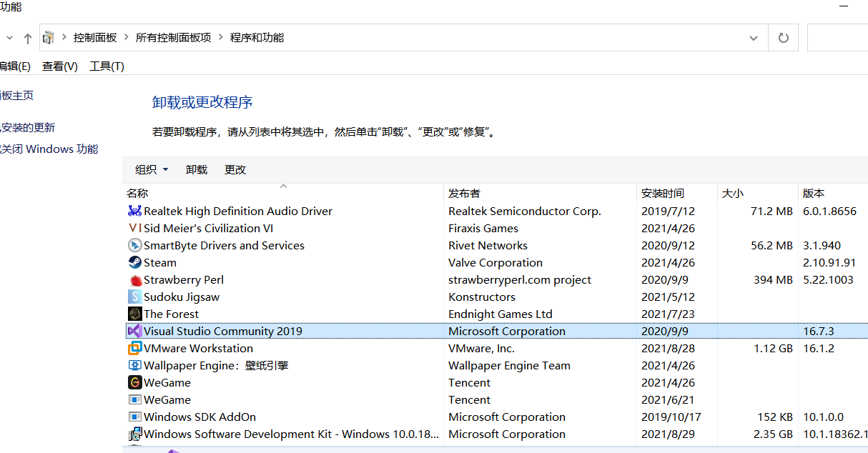Click the refresh icon in the address bar
This screenshot has height=453, width=868.
783,37
